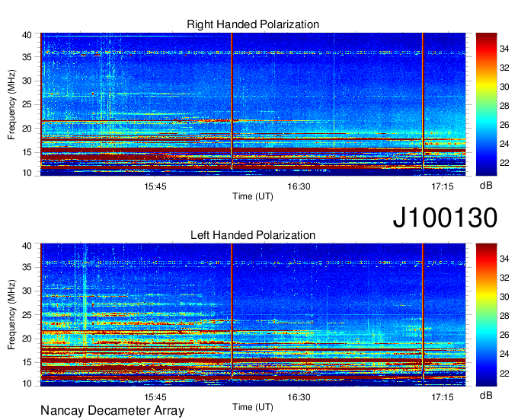Click the 28 label on the Left Handed color bar
The image size is (518, 420).
(504, 316)
